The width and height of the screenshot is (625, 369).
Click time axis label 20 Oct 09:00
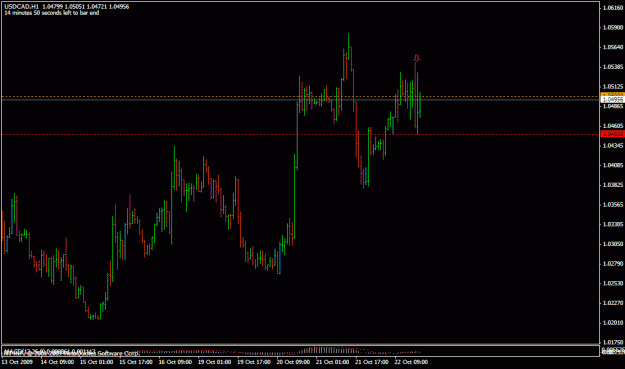click(x=293, y=362)
